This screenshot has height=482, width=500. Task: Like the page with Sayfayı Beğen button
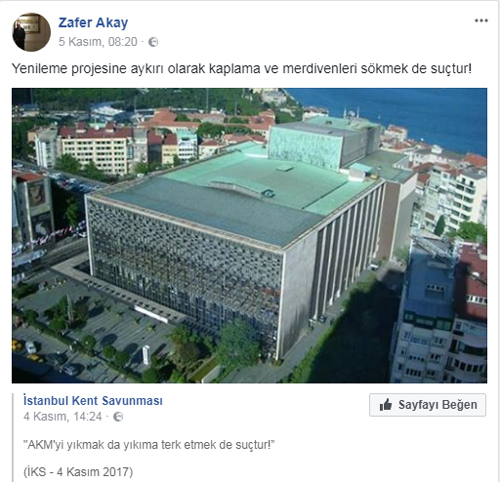pyautogui.click(x=427, y=405)
